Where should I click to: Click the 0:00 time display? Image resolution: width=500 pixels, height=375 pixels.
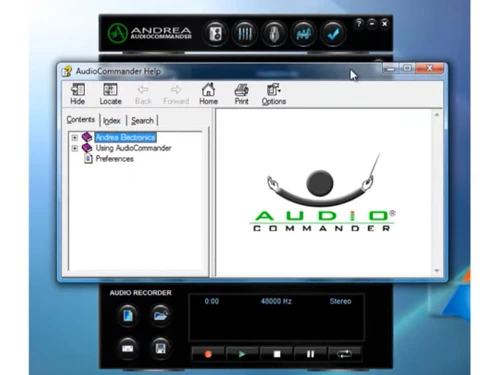[x=212, y=301]
